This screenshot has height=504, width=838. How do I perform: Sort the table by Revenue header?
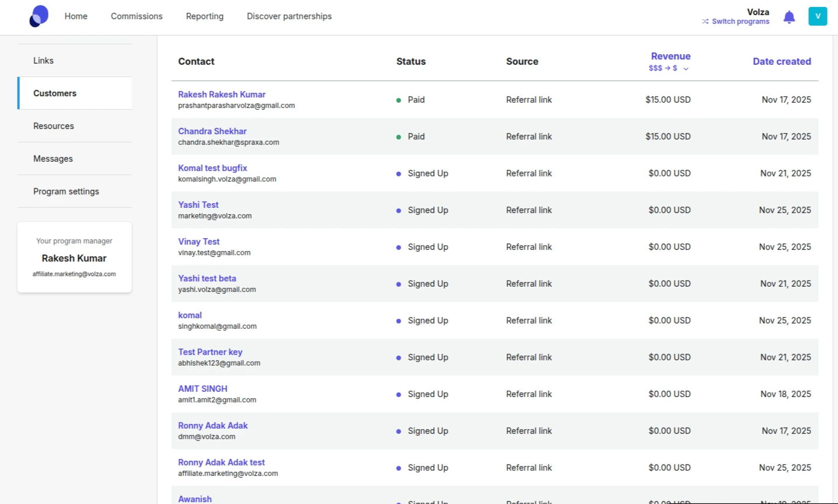coord(670,56)
